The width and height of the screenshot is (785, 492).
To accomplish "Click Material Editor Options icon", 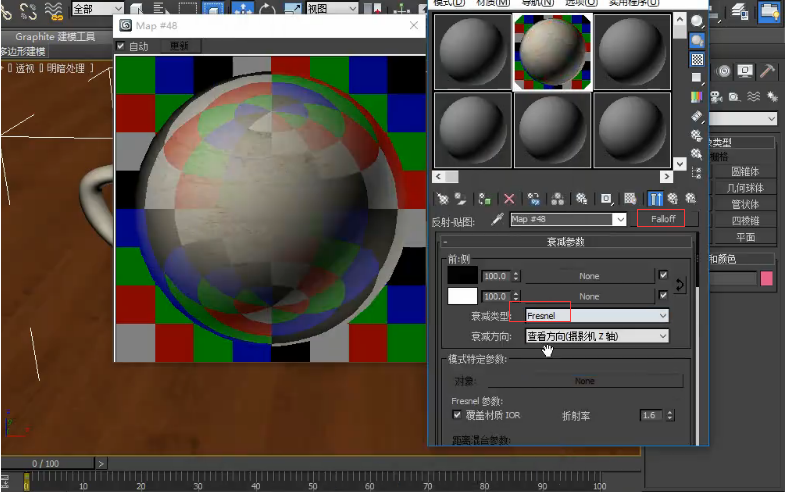I will click(697, 135).
